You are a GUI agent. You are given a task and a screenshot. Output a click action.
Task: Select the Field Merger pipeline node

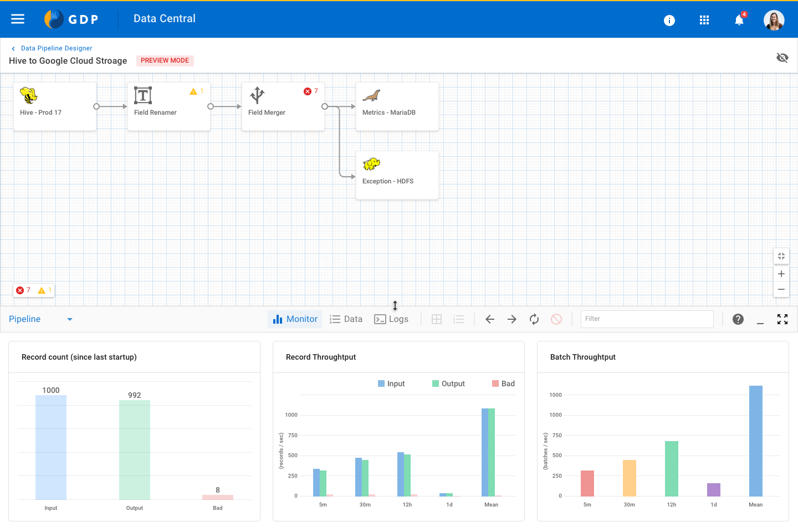pos(283,106)
